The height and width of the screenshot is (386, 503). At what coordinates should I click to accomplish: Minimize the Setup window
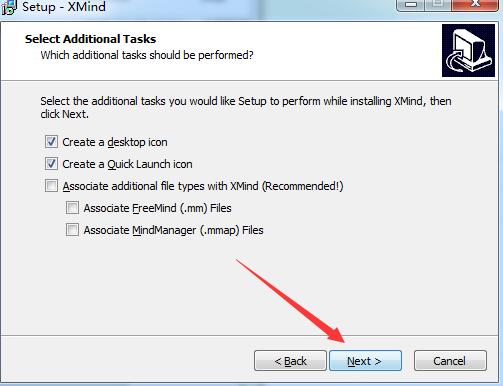(x=411, y=5)
